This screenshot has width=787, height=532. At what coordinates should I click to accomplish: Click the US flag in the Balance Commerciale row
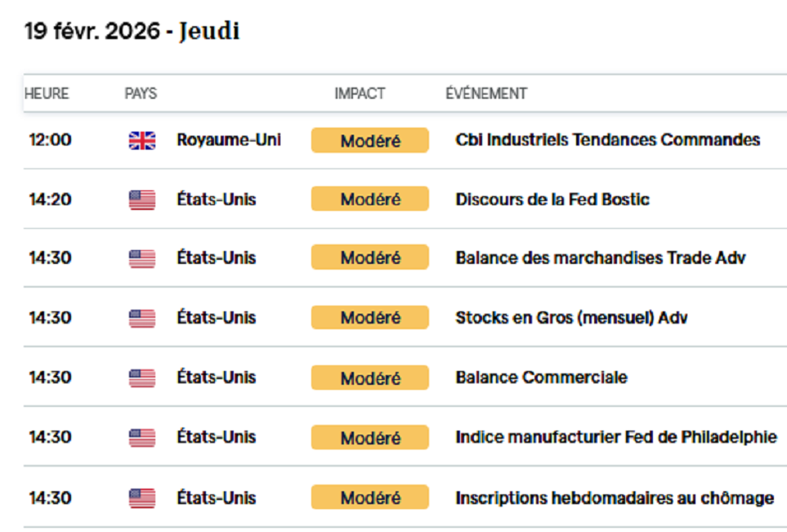tap(142, 378)
